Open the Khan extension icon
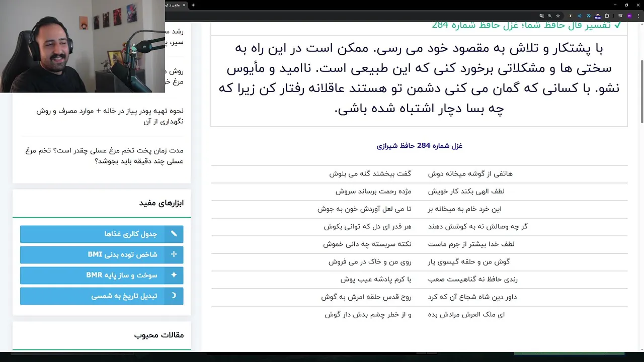Image resolution: width=644 pixels, height=362 pixels. (x=598, y=16)
